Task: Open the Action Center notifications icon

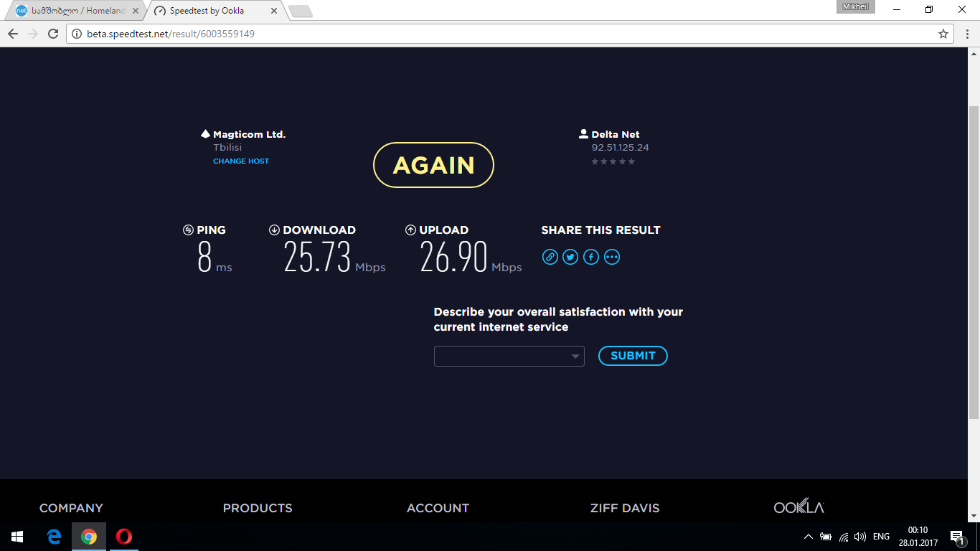Action: coord(956,537)
